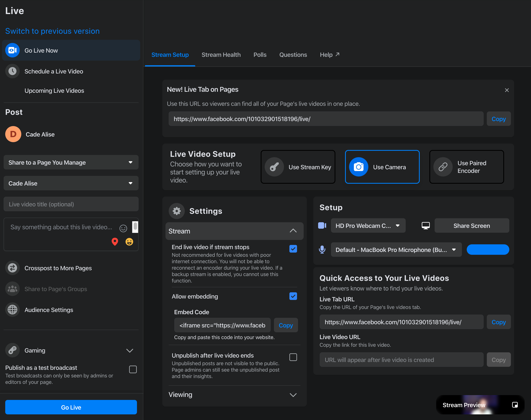Open the Share to a Page You Manage dropdown
Viewport: 531px width, 420px height.
[x=71, y=162]
